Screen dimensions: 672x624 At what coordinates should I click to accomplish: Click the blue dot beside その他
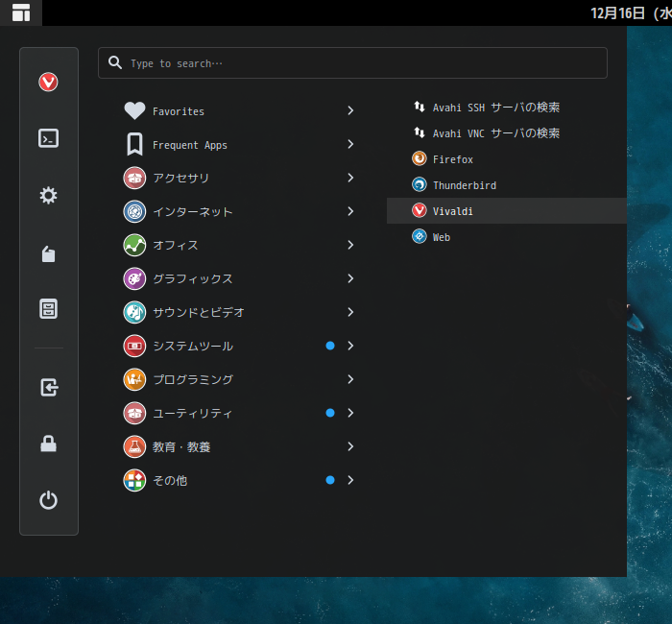(330, 480)
